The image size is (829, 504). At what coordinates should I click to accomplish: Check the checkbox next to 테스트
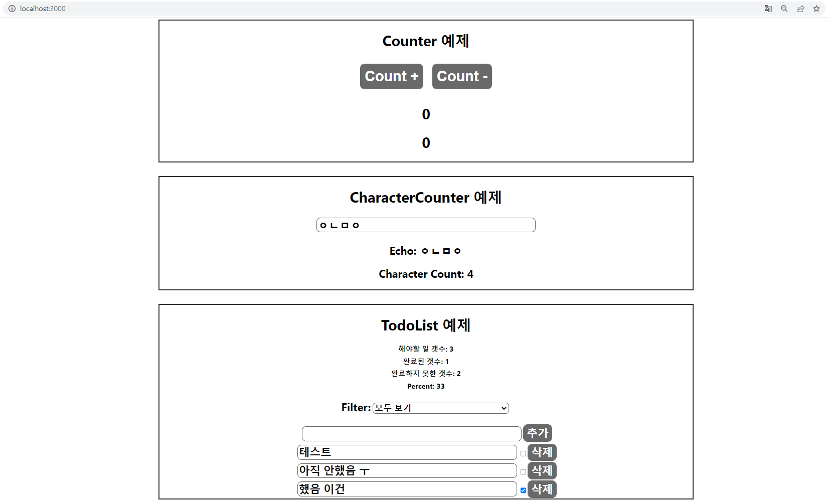click(523, 453)
